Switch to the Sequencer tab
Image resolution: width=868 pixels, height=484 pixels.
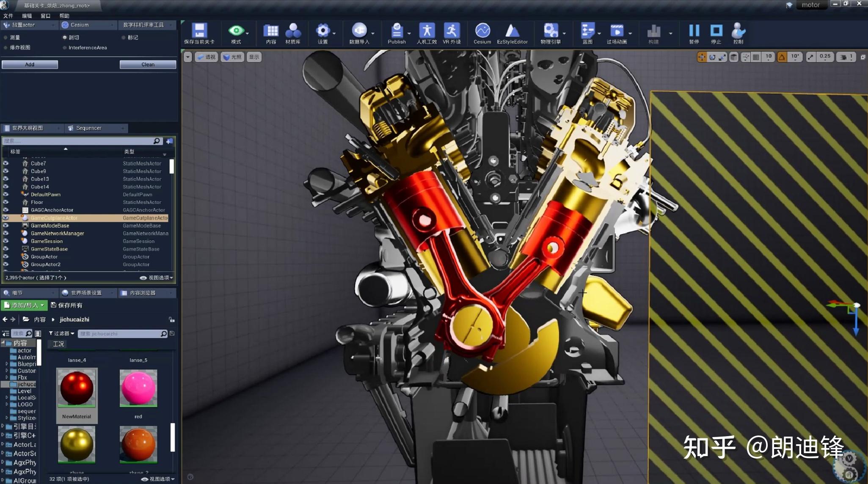88,128
